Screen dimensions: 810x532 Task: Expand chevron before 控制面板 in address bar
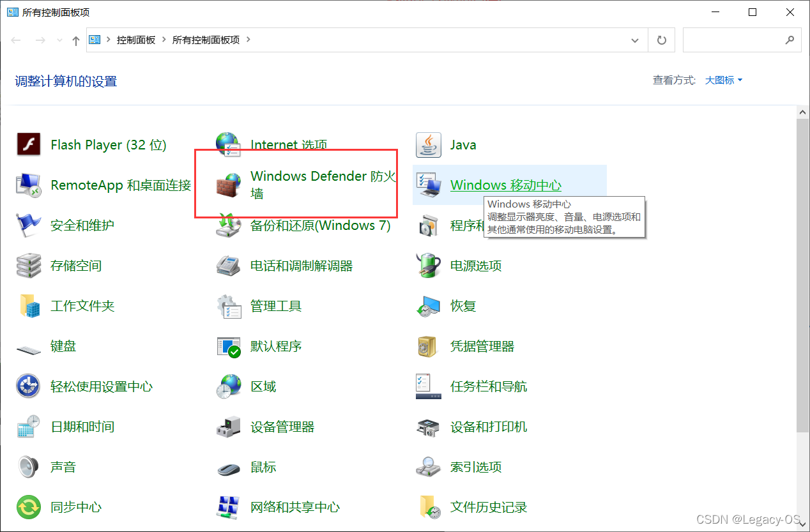tap(109, 40)
